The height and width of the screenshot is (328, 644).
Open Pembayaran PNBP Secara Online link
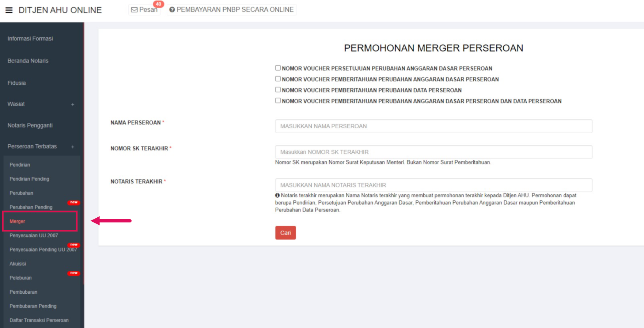point(235,10)
